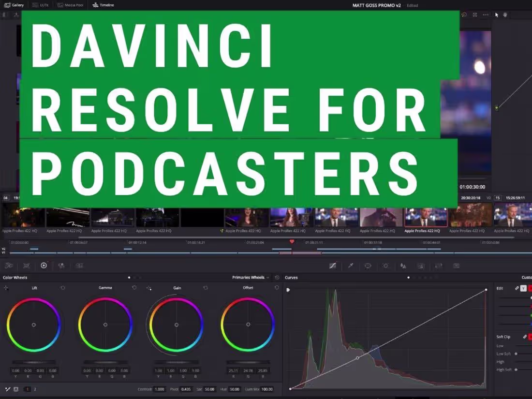The width and height of the screenshot is (532, 399).
Task: Click the Gallery button
Action: (x=14, y=5)
